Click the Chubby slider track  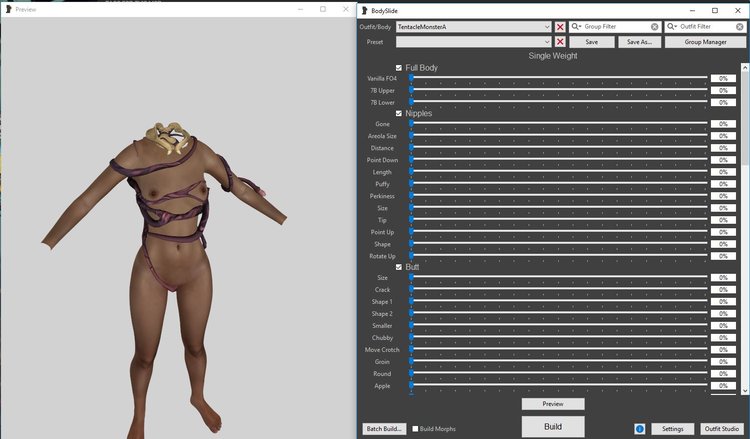pos(559,337)
